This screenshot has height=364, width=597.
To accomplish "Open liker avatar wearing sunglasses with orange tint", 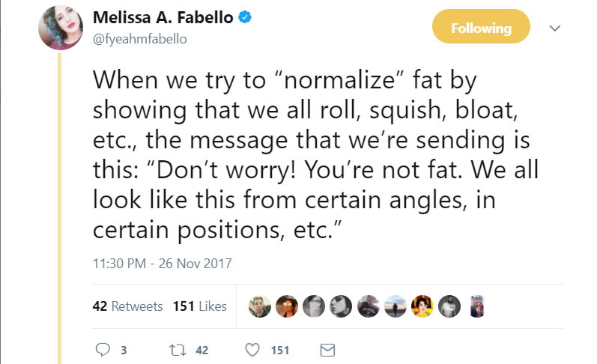I will coord(287,306).
